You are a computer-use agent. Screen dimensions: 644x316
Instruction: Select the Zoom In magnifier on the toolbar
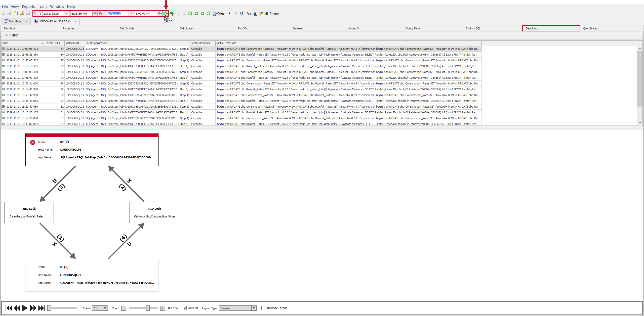coord(184,14)
